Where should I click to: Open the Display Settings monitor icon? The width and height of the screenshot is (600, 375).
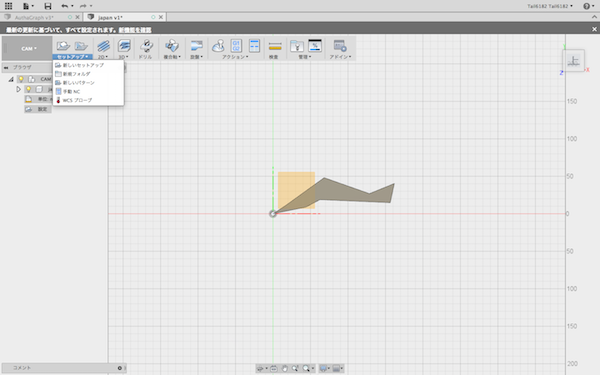(x=324, y=368)
